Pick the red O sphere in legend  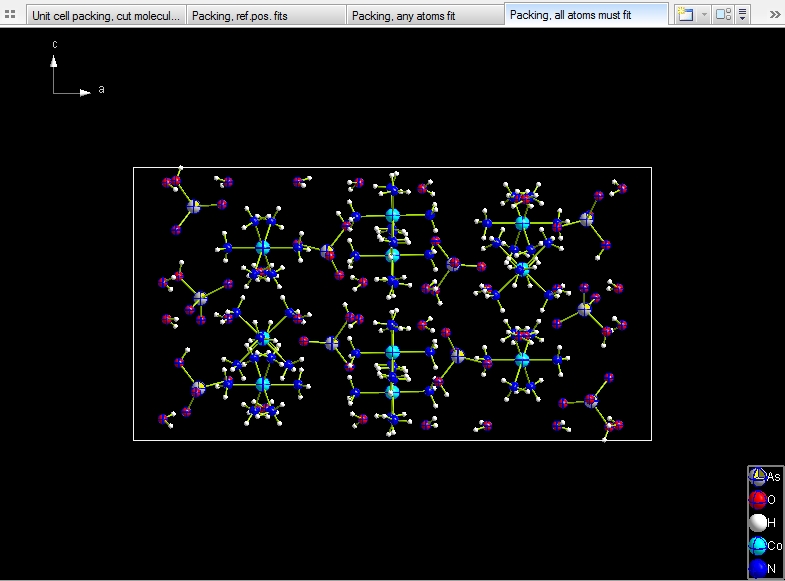(x=757, y=499)
